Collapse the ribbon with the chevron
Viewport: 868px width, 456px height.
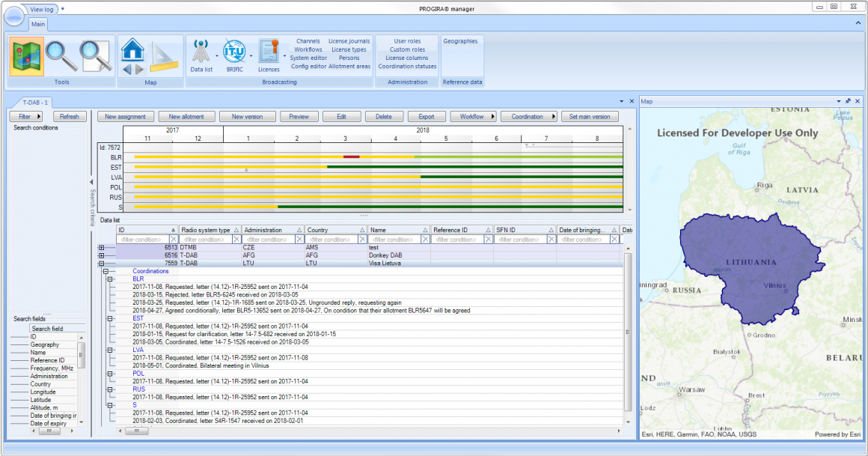click(x=858, y=23)
